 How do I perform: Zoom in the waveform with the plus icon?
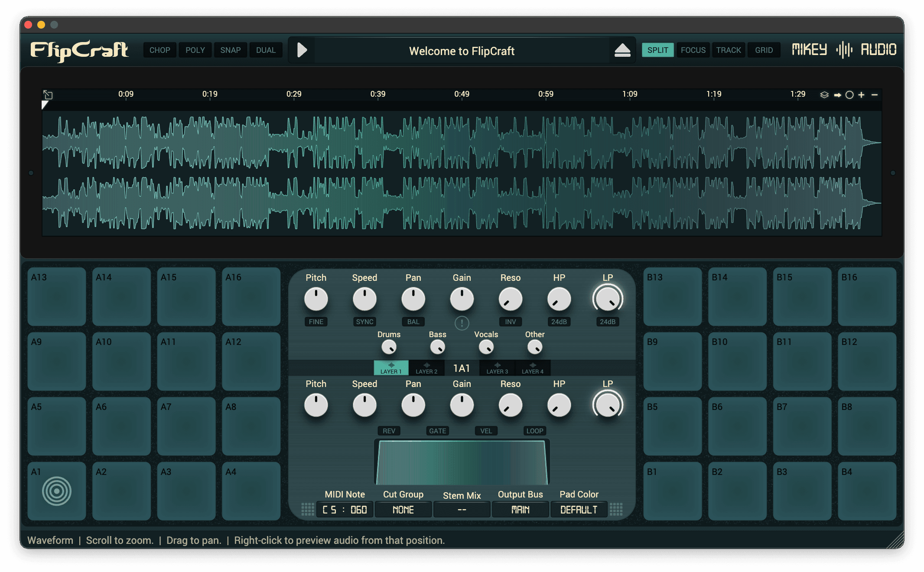[862, 95]
